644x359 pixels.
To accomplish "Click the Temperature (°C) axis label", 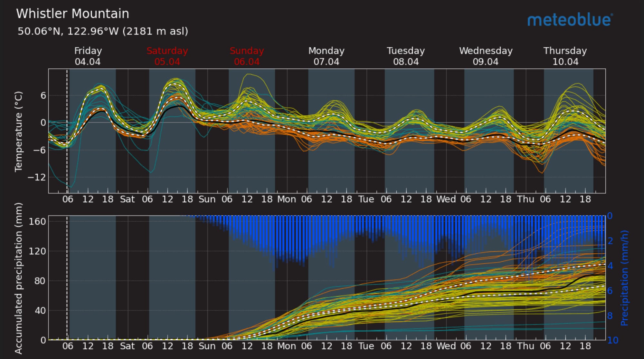I will [19, 131].
